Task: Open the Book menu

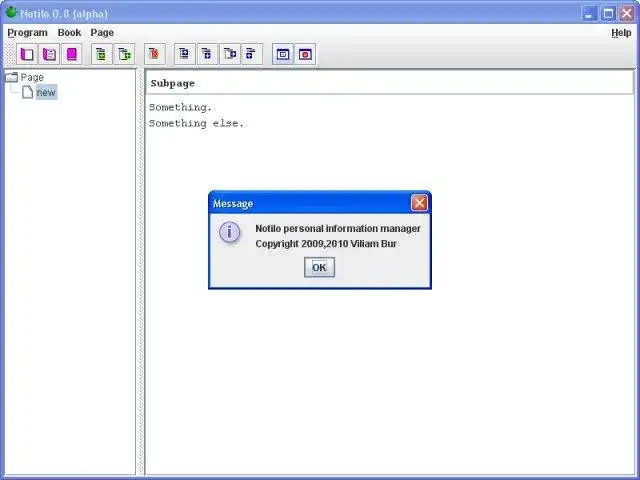Action: (69, 33)
